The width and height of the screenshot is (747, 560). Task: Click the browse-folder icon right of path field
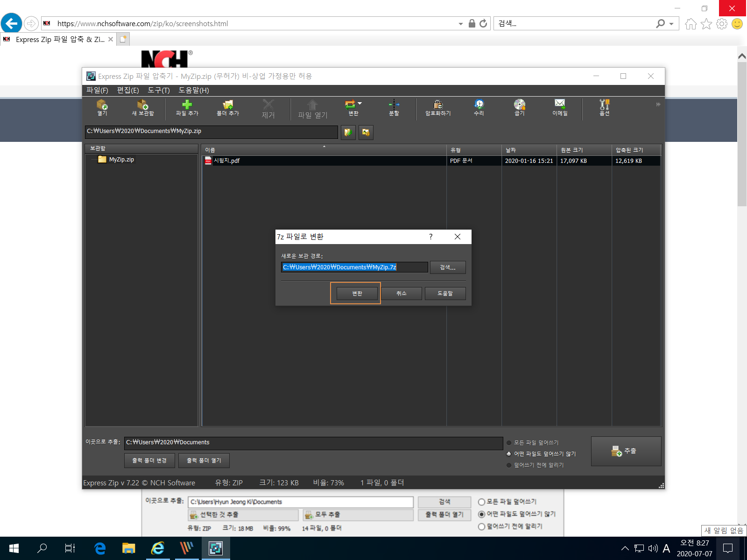366,133
